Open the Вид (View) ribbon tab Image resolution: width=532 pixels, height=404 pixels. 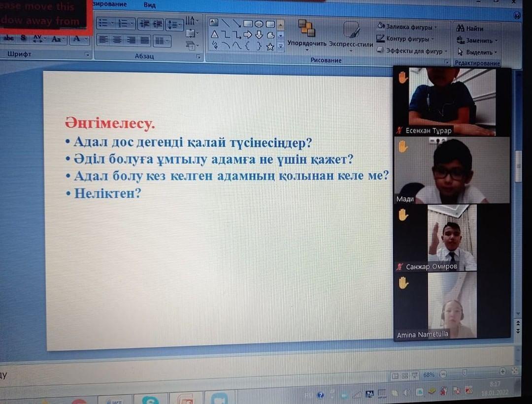(150, 5)
